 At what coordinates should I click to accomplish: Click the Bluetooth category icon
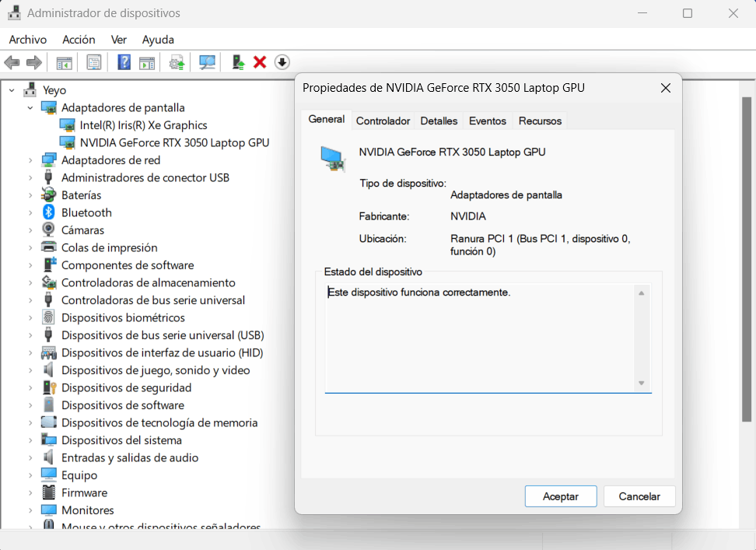[x=49, y=212]
